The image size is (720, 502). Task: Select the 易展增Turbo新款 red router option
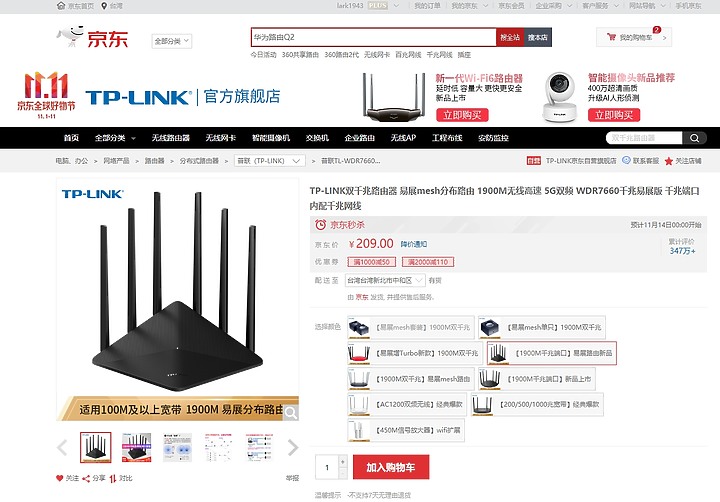(x=415, y=353)
